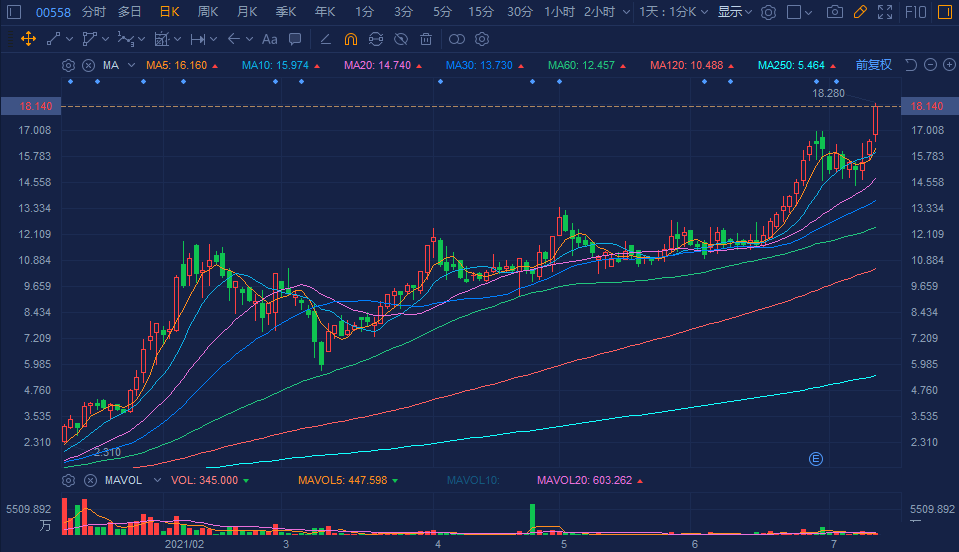The width and height of the screenshot is (959, 552).
Task: Expand the MA indicator dropdown
Action: pyautogui.click(x=132, y=65)
